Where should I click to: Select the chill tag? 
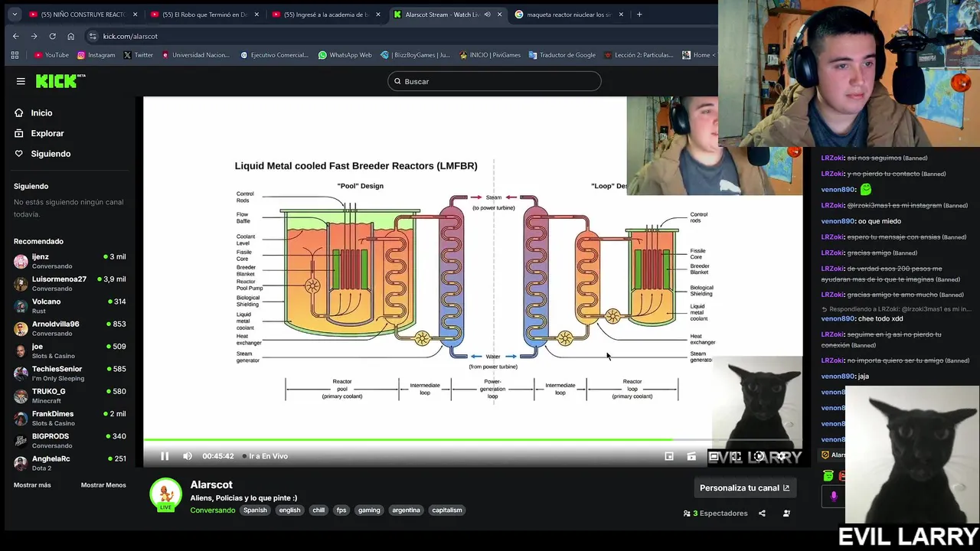pos(318,510)
